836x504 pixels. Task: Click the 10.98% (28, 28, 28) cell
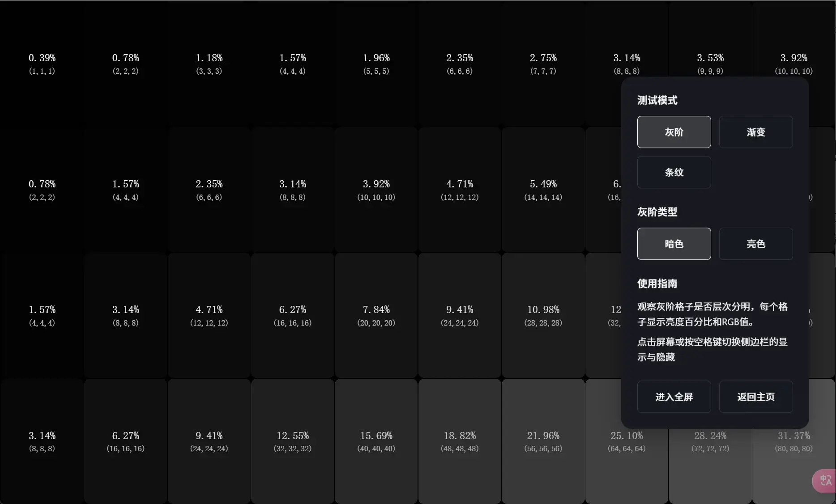[x=543, y=316]
